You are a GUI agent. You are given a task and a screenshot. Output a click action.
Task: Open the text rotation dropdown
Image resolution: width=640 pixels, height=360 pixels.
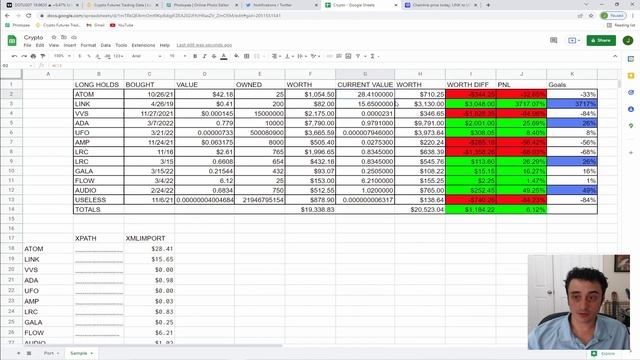click(315, 56)
